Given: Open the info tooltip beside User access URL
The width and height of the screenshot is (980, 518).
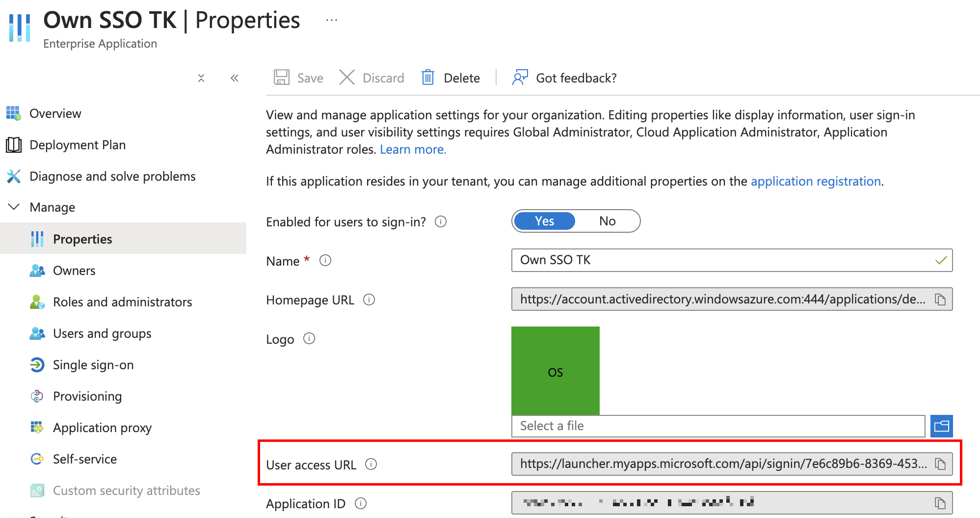Looking at the screenshot, I should [371, 464].
